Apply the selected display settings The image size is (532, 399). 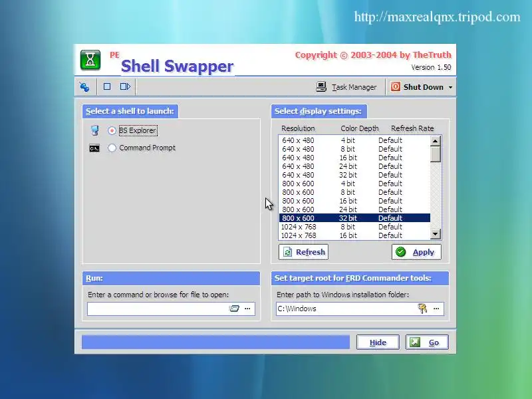[x=417, y=252]
